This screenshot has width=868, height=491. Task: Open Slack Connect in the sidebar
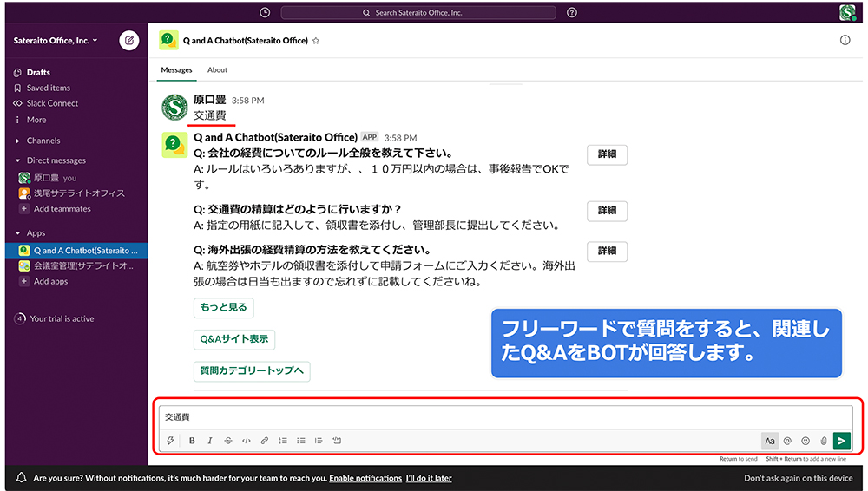[52, 103]
